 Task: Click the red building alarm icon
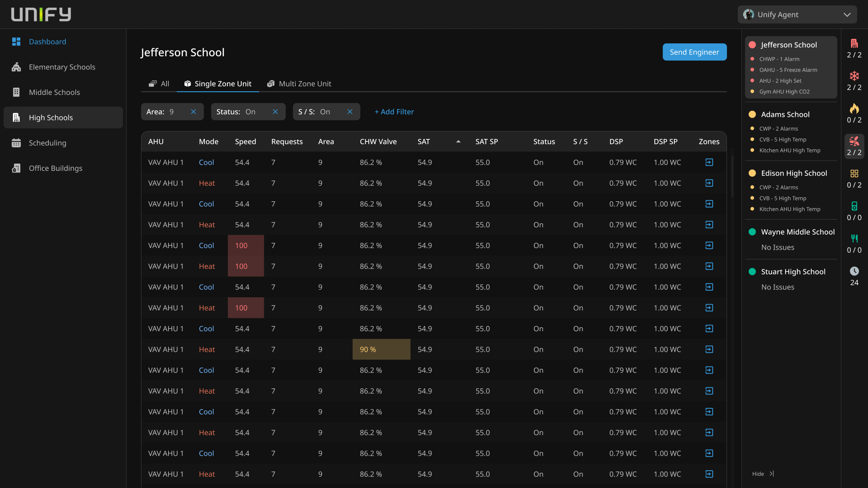(854, 43)
